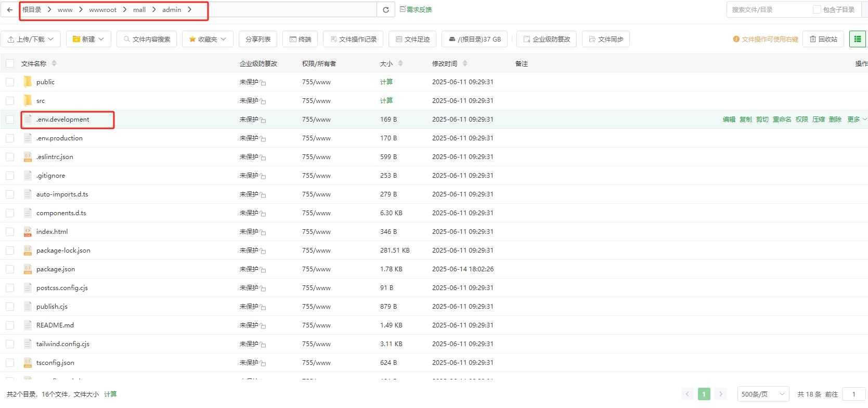Click 删除 for .env.development

click(x=835, y=120)
